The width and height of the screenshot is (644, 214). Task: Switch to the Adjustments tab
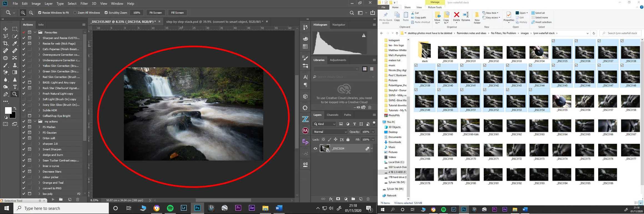[338, 60]
